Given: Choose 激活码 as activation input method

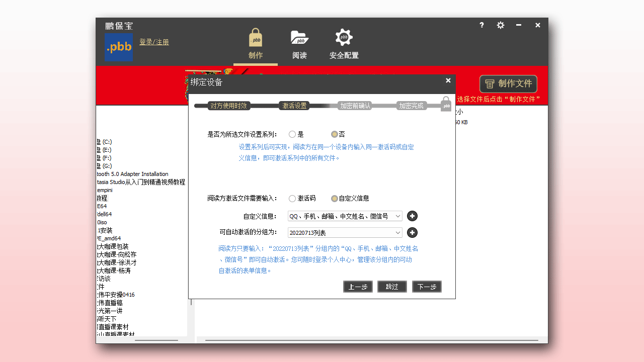Looking at the screenshot, I should (x=292, y=198).
